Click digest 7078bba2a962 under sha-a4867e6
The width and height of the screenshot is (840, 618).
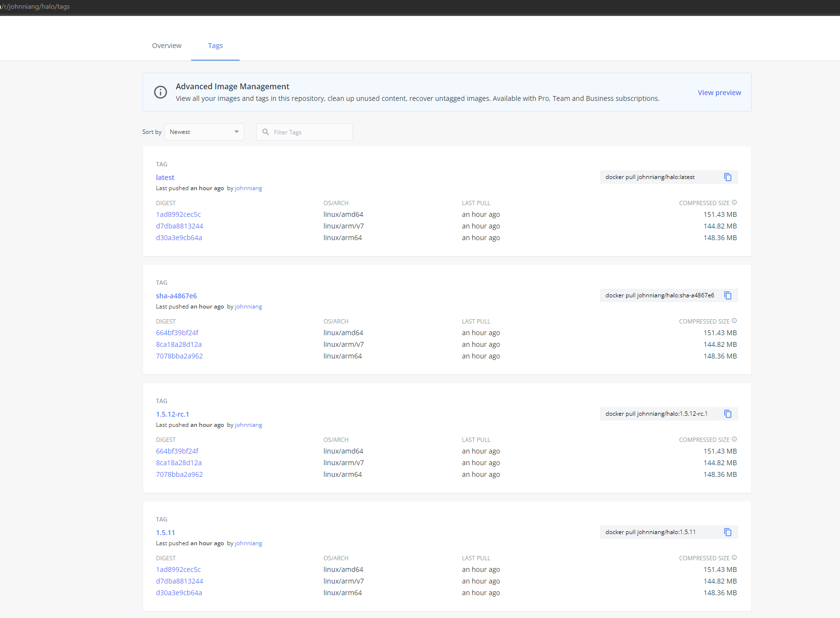tap(179, 356)
